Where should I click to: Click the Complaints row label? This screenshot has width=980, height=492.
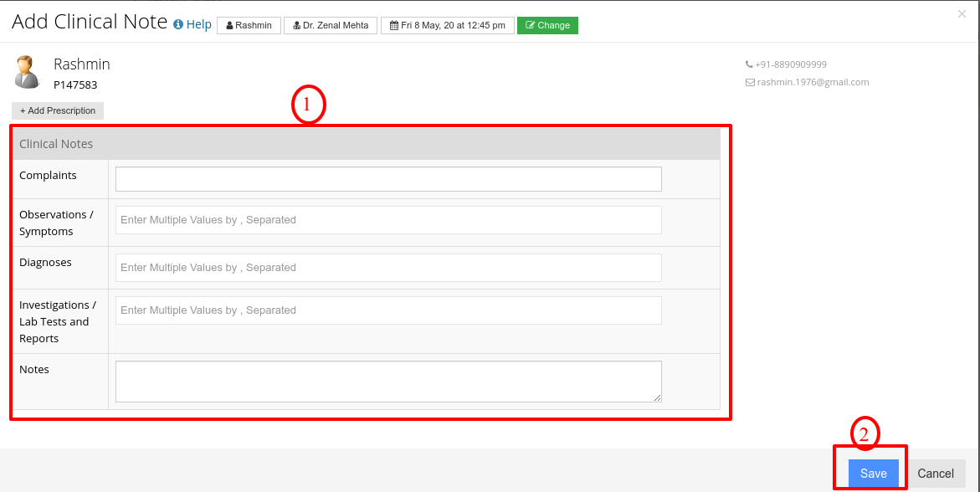pyautogui.click(x=49, y=176)
